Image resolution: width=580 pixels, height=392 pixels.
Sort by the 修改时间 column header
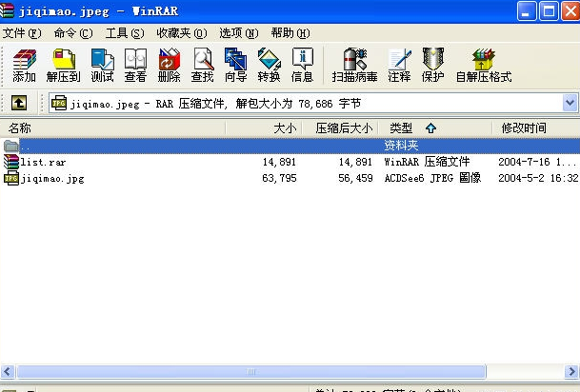coord(536,128)
